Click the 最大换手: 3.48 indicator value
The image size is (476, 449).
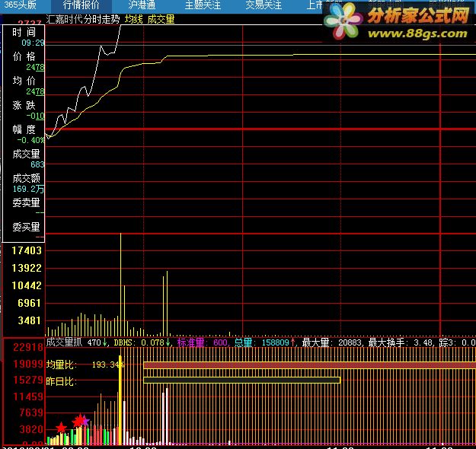point(400,342)
